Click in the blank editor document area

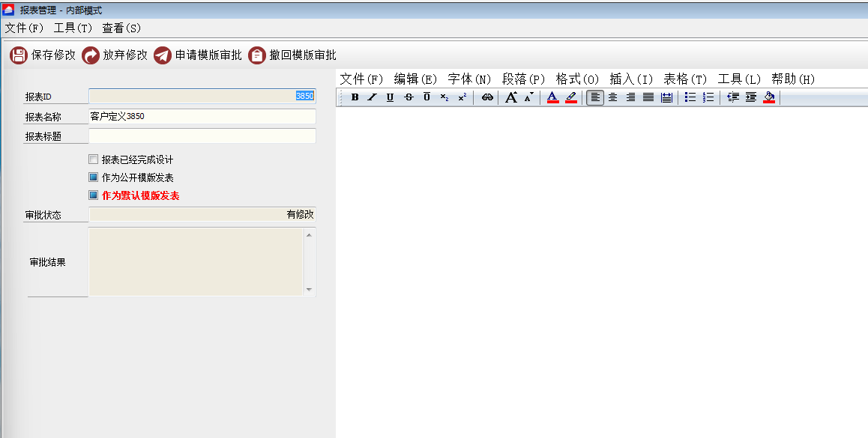pos(602,271)
